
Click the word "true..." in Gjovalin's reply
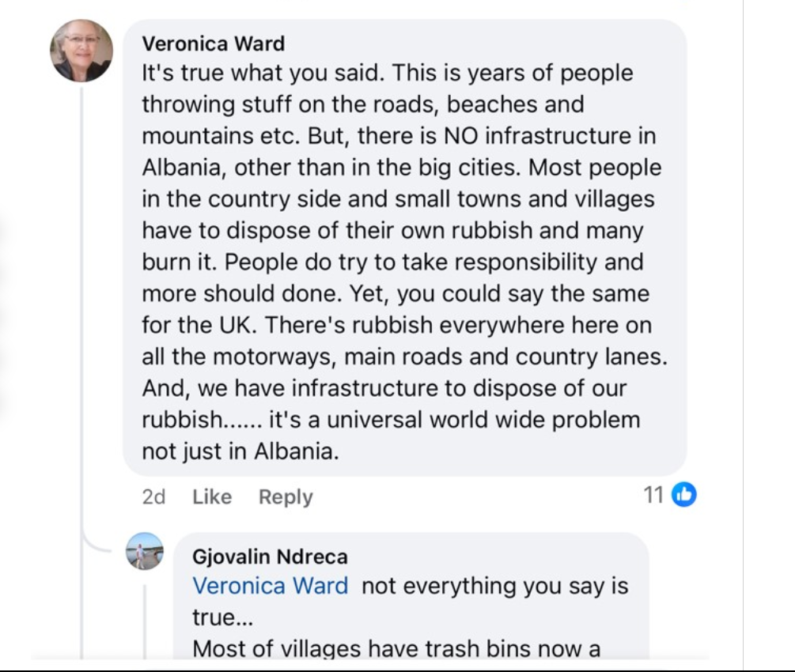coord(221,617)
